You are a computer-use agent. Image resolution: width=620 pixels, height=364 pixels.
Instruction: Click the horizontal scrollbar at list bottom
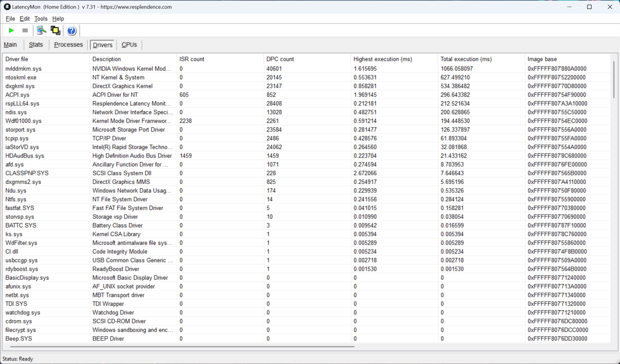pos(182,347)
